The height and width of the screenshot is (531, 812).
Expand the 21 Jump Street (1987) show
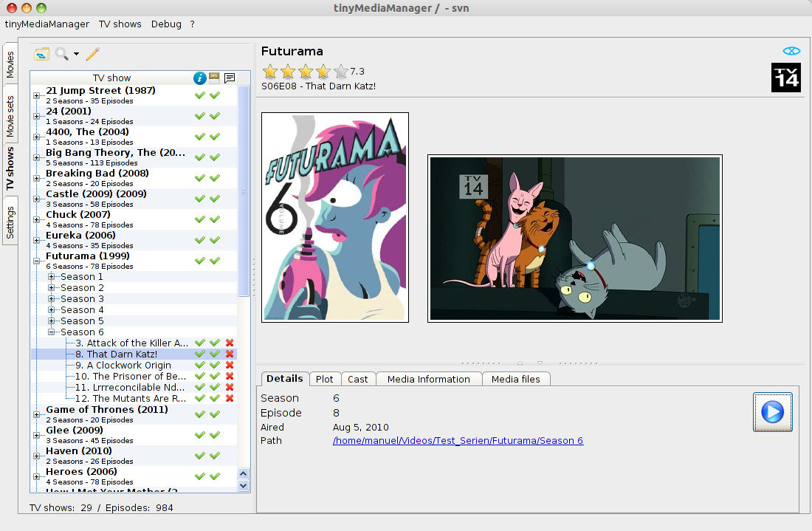[37, 95]
